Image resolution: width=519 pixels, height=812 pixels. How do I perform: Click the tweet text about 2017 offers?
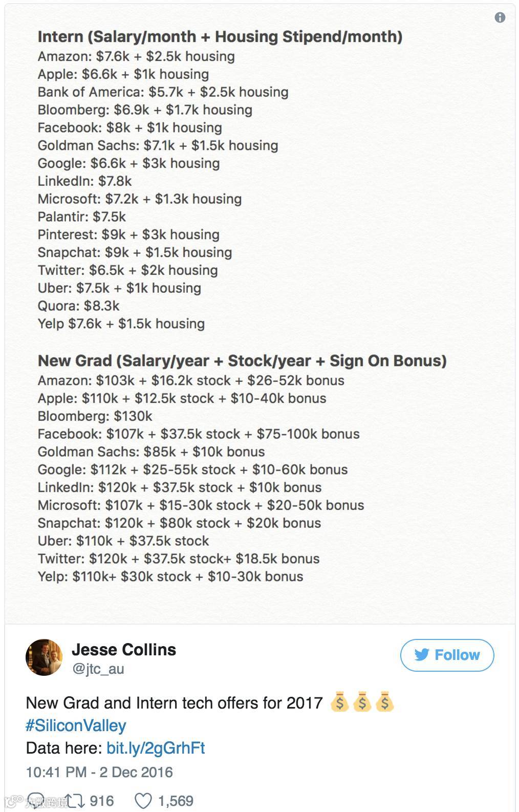tap(174, 703)
